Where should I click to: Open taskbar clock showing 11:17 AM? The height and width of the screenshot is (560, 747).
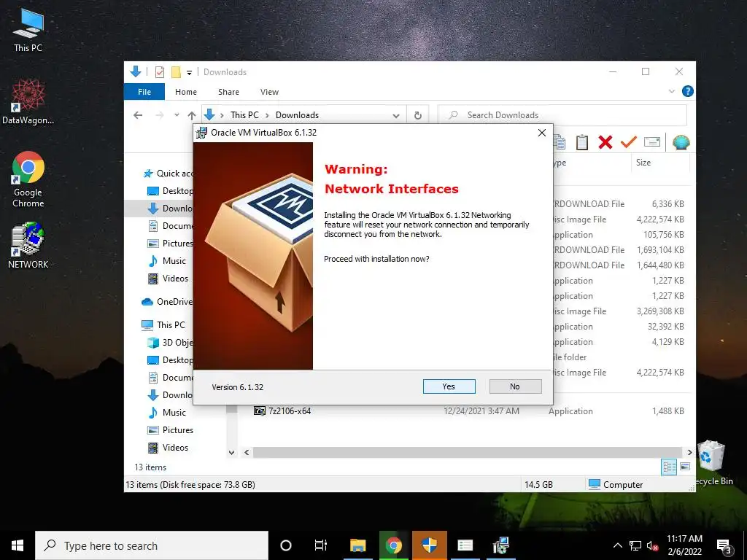(x=684, y=545)
